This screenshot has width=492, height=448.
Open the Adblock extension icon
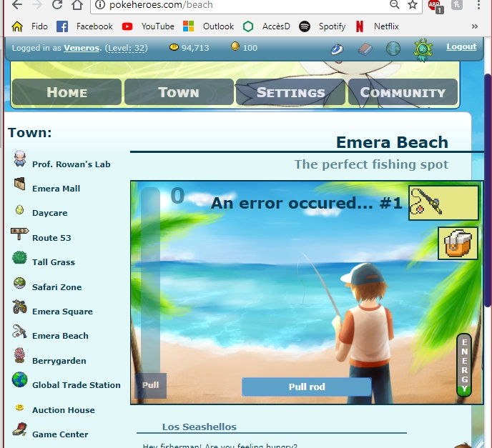pos(436,6)
